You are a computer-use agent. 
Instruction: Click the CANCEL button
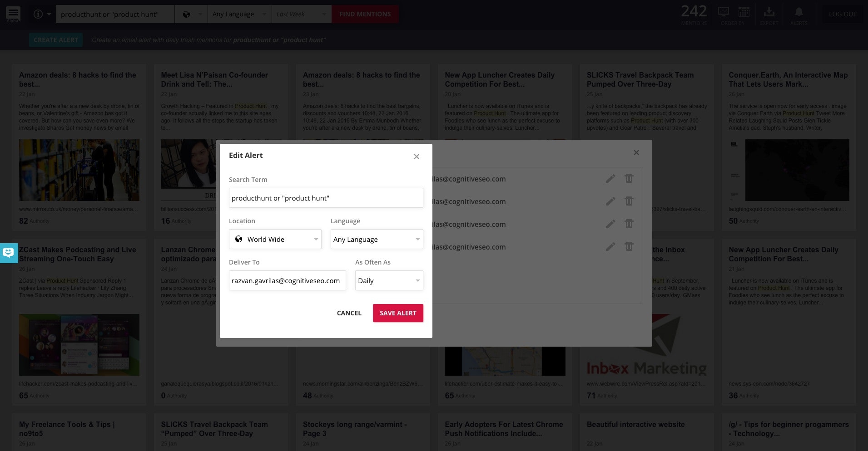349,313
